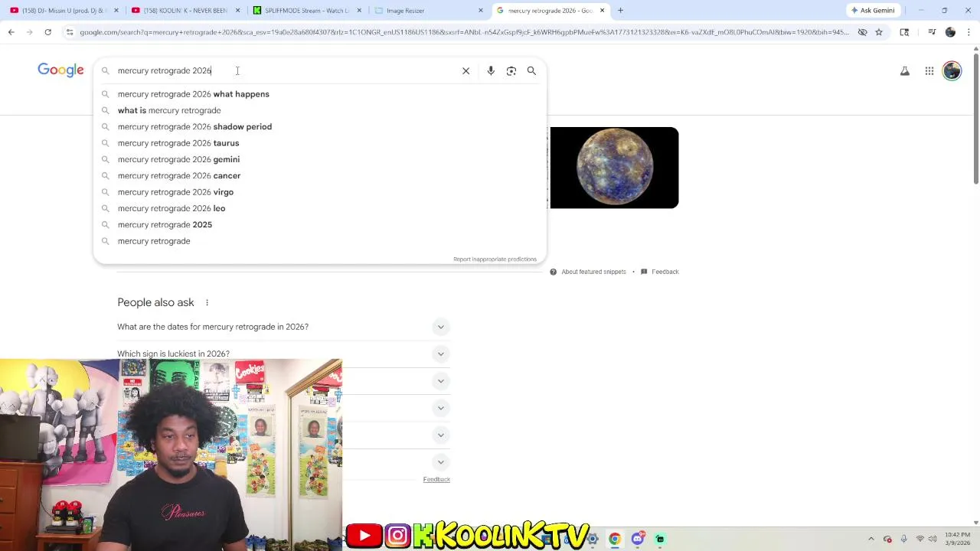Click the address bar URL
The height and width of the screenshot is (551, 980).
[x=464, y=32]
